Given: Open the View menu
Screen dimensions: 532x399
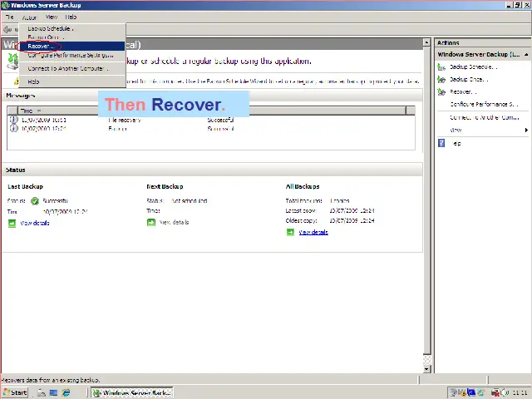Looking at the screenshot, I should 52,17.
